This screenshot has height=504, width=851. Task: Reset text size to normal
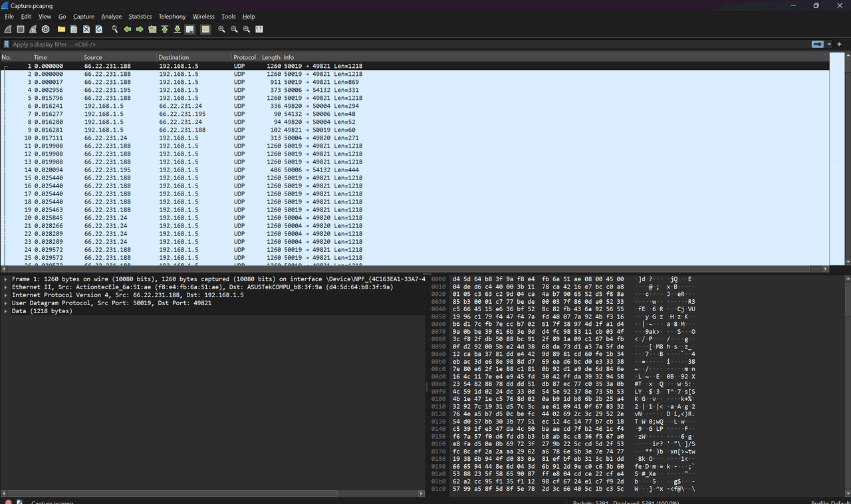[247, 29]
